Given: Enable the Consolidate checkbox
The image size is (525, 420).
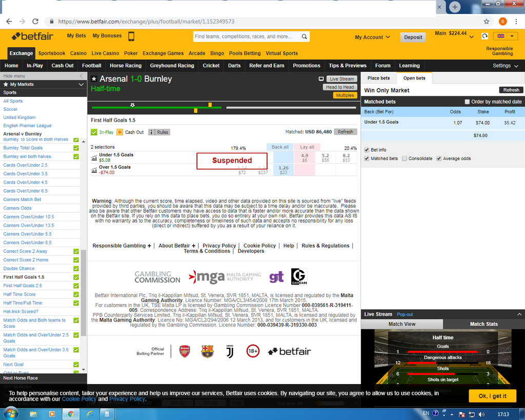Looking at the screenshot, I should tap(405, 158).
